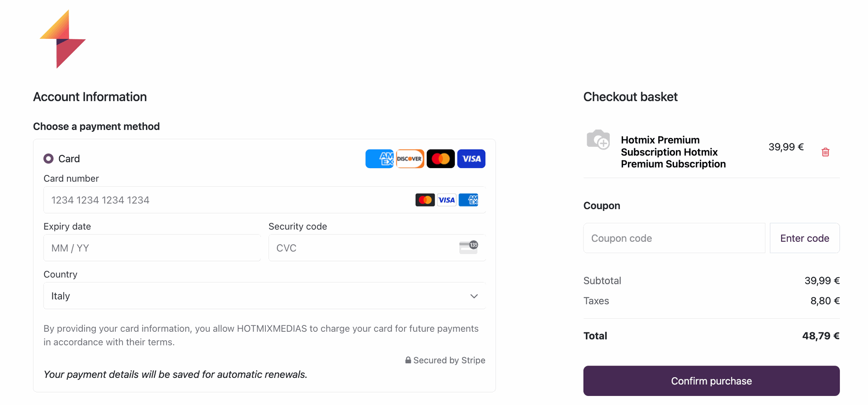Click the Discover card icon
Image resolution: width=868 pixels, height=405 pixels.
(x=410, y=159)
